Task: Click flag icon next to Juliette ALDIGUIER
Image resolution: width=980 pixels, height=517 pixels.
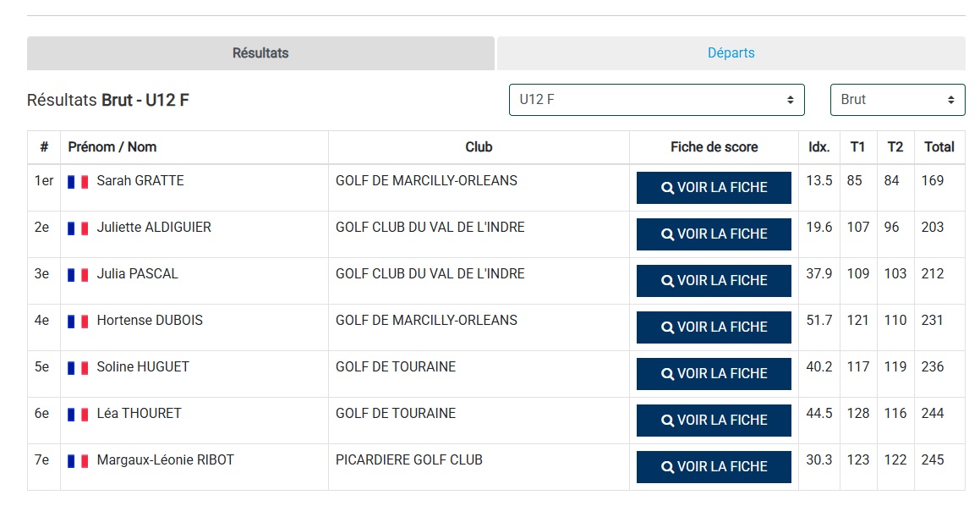Action: [x=78, y=228]
